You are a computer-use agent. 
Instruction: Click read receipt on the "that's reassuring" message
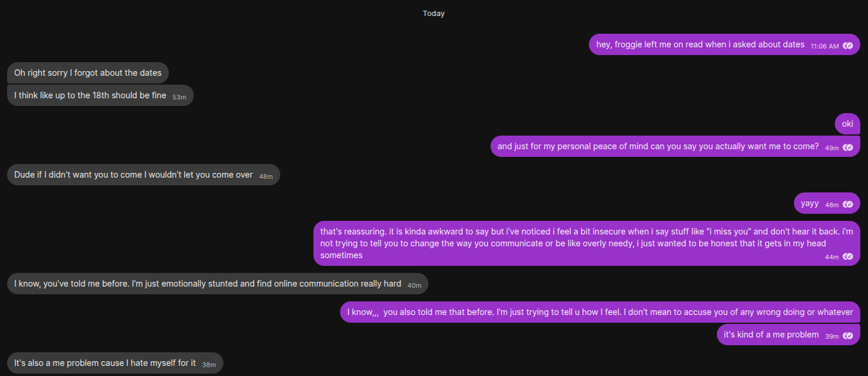(848, 256)
